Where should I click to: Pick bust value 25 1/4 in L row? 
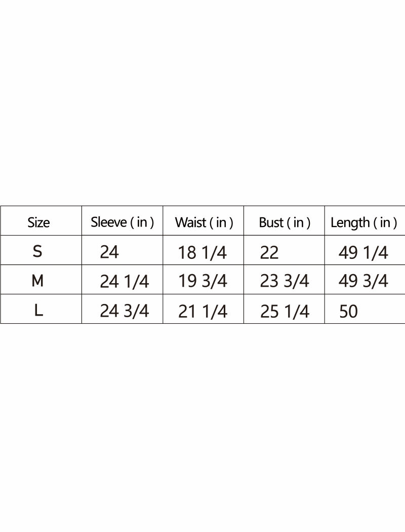point(284,312)
